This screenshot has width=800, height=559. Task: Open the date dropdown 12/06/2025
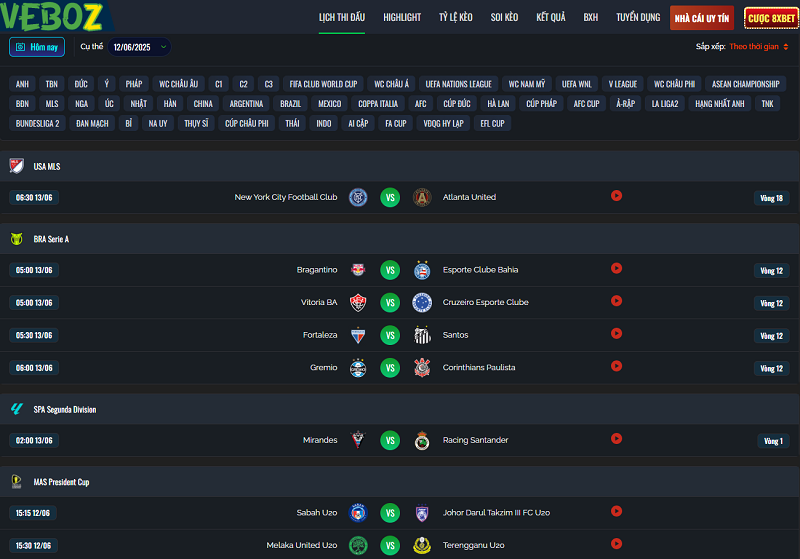[139, 47]
